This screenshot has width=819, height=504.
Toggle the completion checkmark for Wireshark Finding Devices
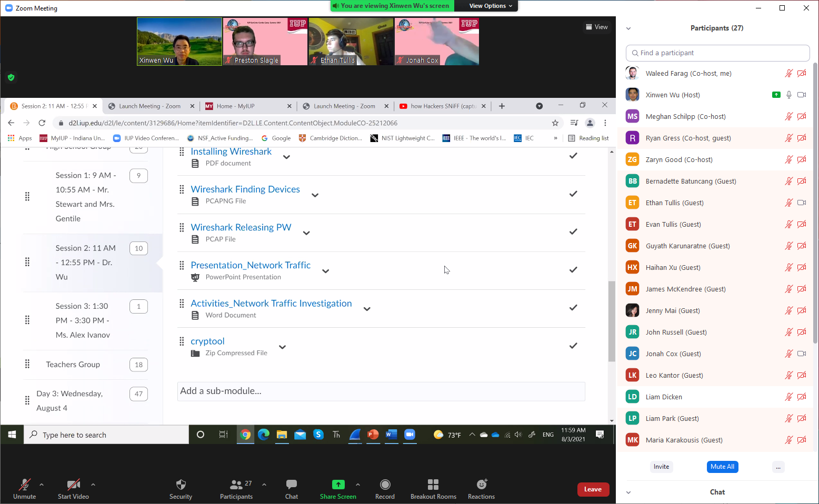(x=573, y=194)
